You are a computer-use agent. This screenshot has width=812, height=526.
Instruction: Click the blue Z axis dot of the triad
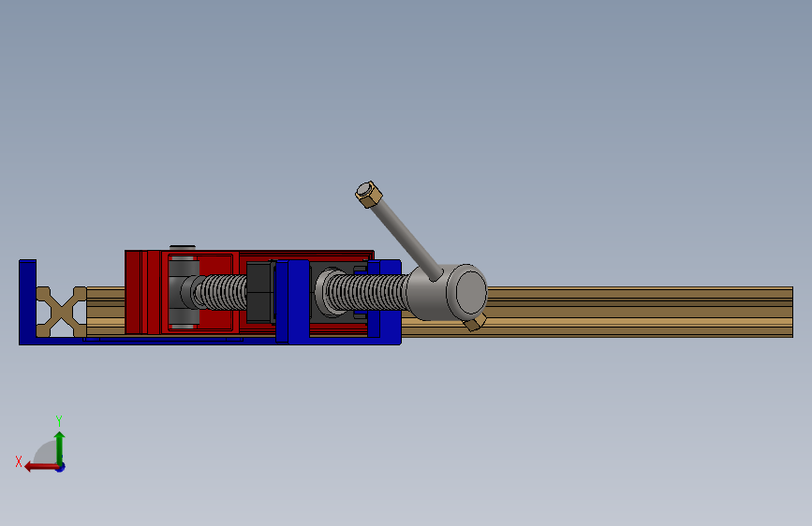61,467
